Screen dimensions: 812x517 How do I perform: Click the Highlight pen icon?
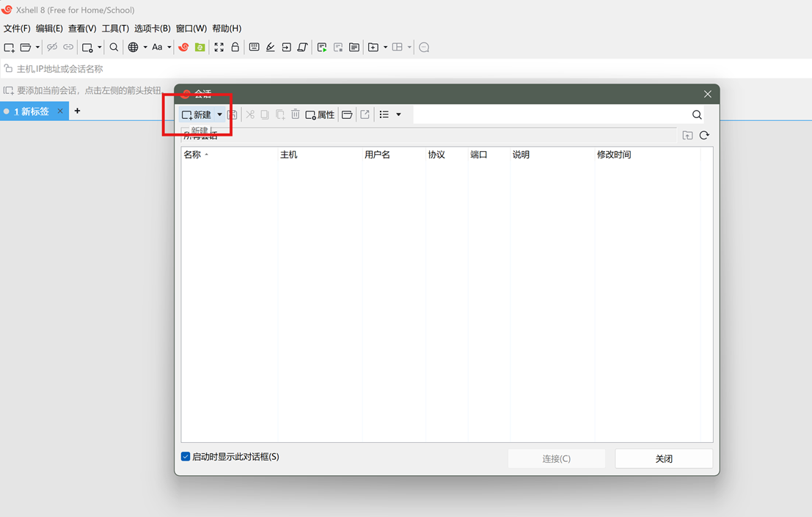coord(271,47)
